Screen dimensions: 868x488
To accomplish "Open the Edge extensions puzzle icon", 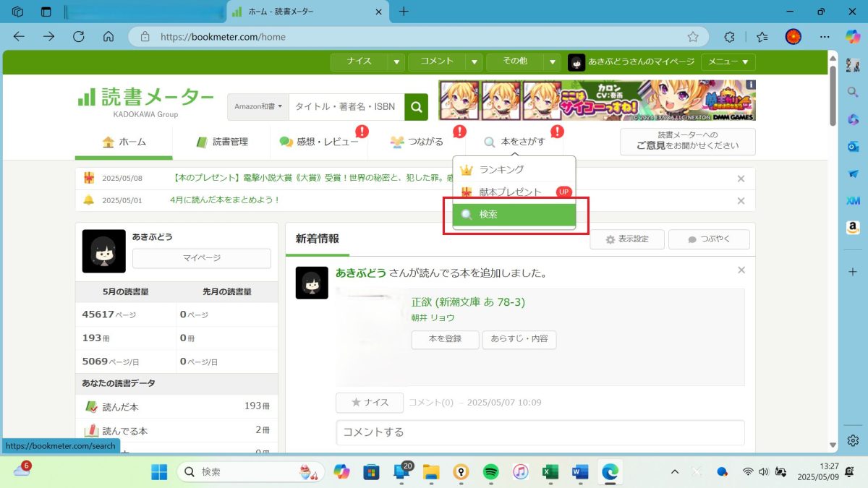I will coord(729,36).
